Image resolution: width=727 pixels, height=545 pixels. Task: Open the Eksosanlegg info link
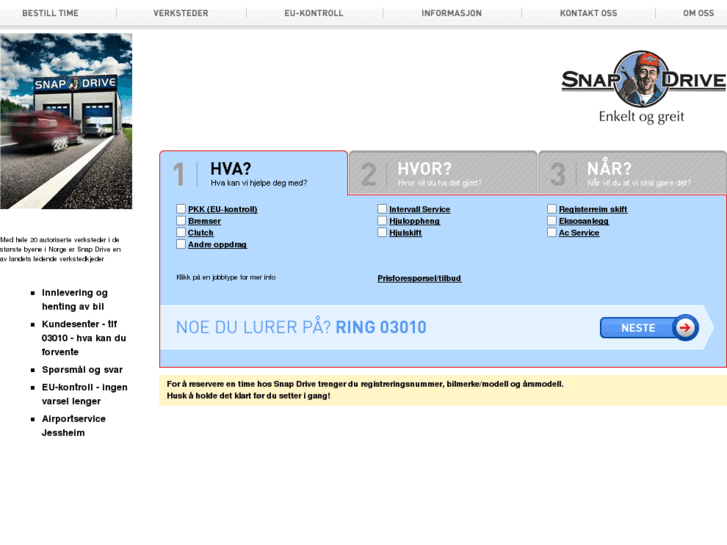pyautogui.click(x=584, y=221)
